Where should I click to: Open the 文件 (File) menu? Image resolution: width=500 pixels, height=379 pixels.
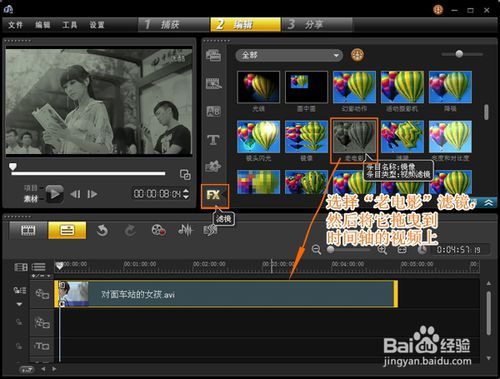15,25
